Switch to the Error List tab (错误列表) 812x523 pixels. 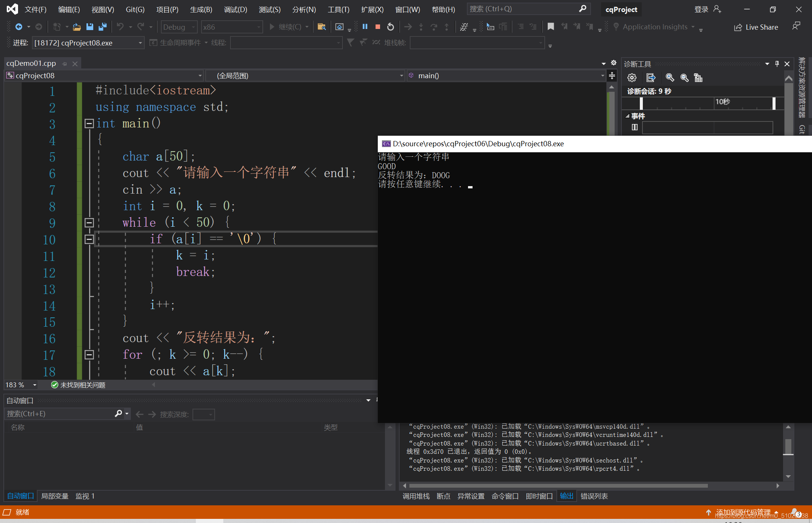point(594,496)
